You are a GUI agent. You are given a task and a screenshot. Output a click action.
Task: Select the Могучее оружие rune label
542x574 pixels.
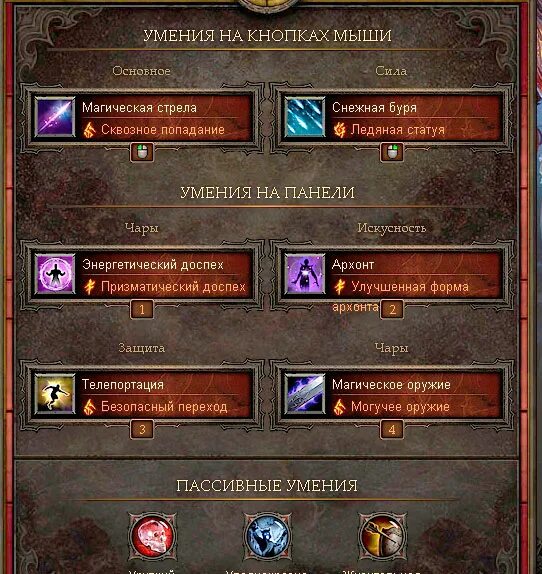[x=400, y=407]
